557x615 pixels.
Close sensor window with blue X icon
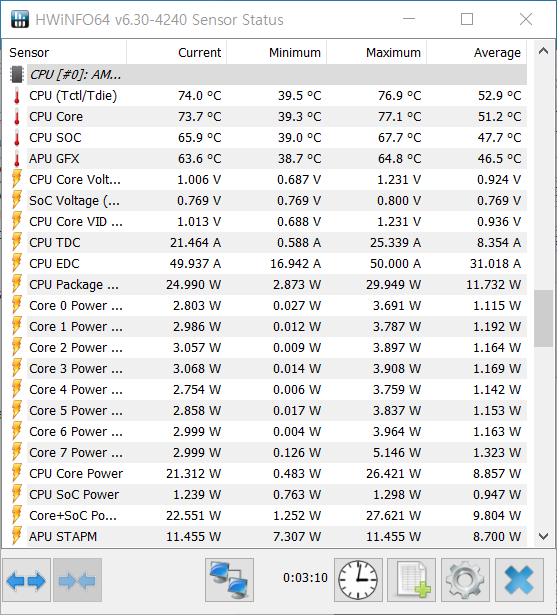[519, 580]
